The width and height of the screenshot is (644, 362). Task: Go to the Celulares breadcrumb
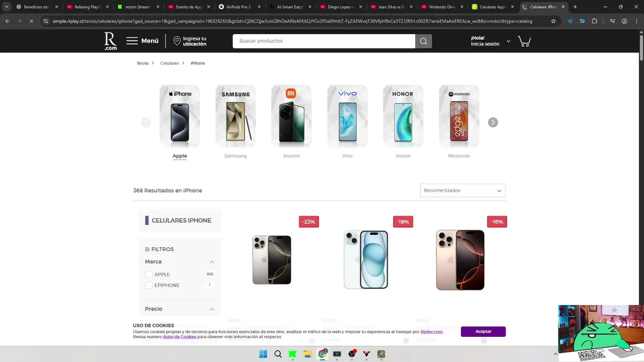[x=170, y=63]
